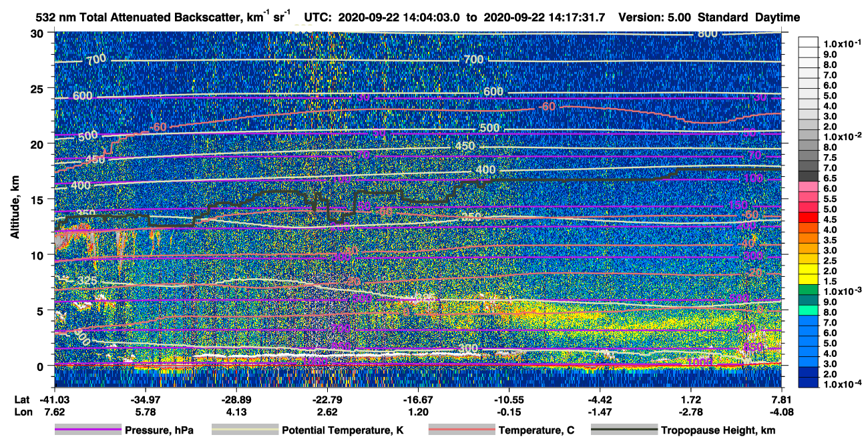The height and width of the screenshot is (445, 868).
Task: Click the '800' contour label in plot
Action: coord(706,33)
